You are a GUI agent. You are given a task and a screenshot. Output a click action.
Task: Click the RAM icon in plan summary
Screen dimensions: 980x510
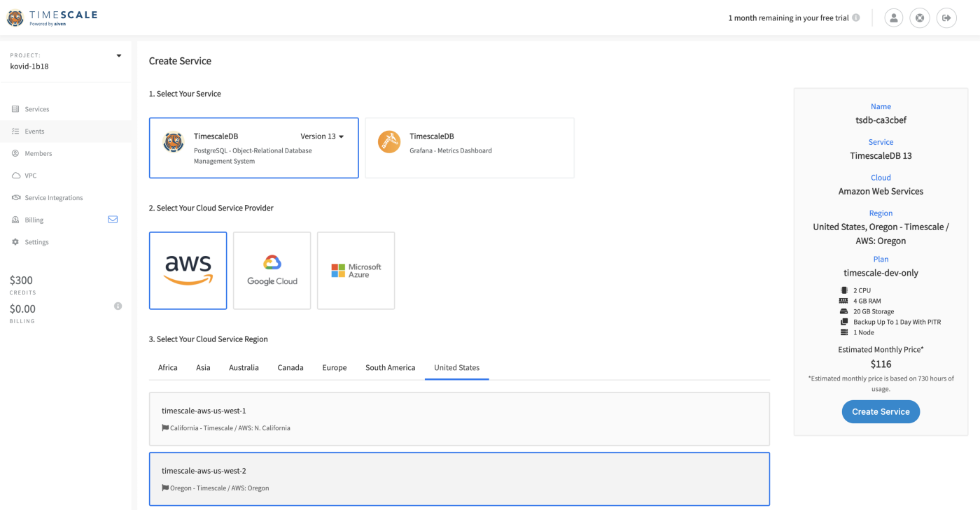pyautogui.click(x=843, y=301)
